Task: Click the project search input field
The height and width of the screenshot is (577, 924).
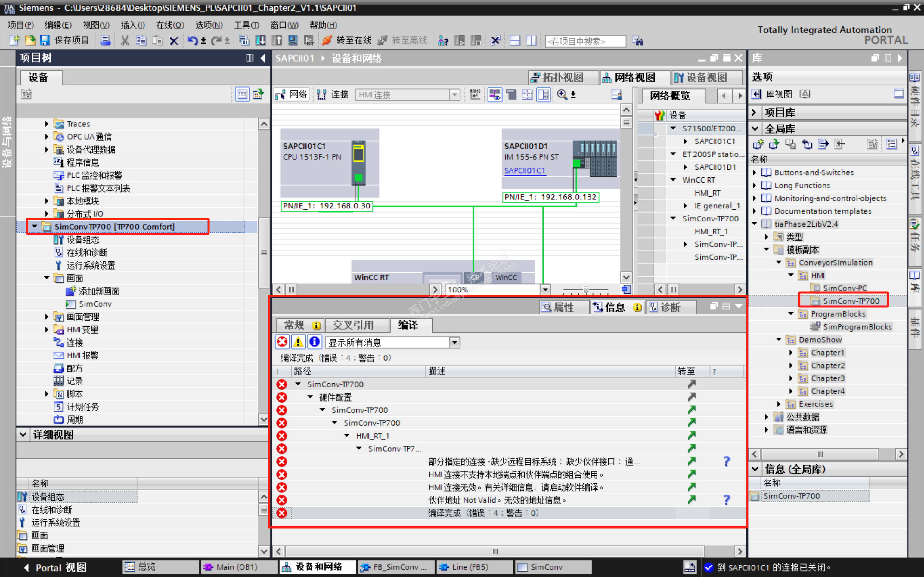Action: [x=586, y=41]
